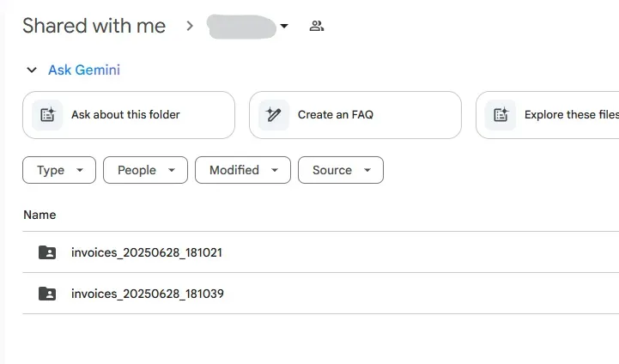Select the Create an FAQ suggestion
Viewport: 619px width, 364px height.
(335, 115)
